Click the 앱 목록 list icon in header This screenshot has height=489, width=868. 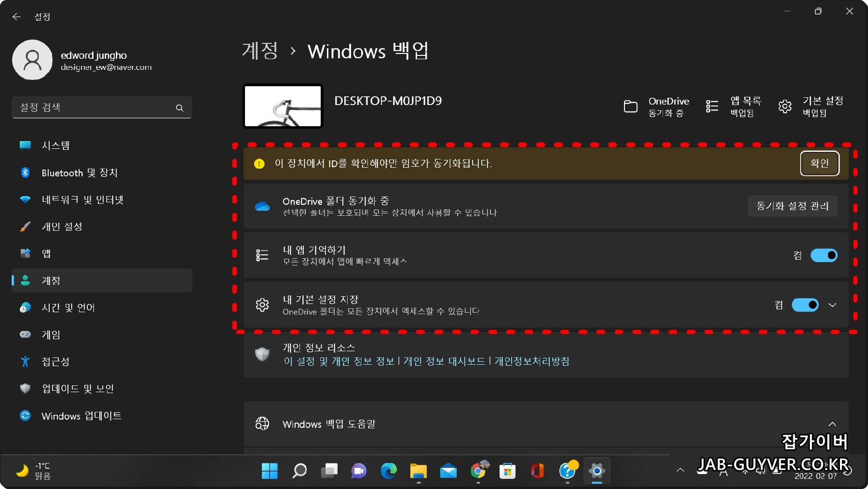(x=712, y=106)
